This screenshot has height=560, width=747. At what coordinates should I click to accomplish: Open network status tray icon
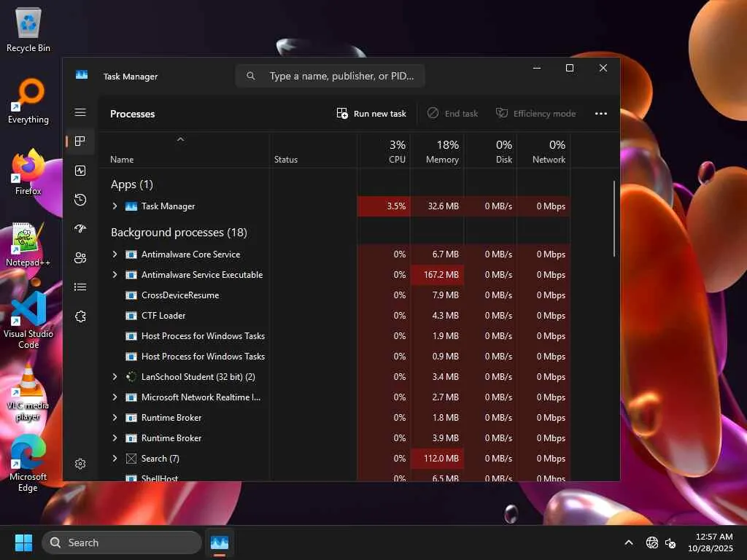651,542
